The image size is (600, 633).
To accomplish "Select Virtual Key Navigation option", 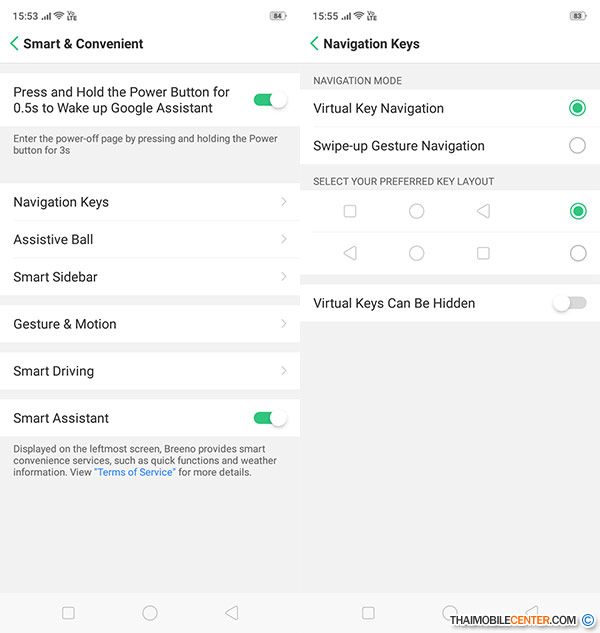I will [577, 108].
